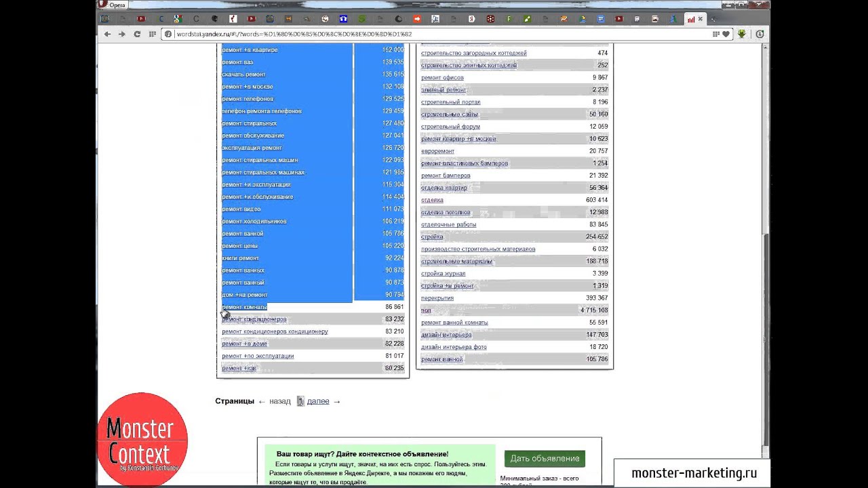Open 'ремонт пластиковых бамперов' link
Image resolution: width=868 pixels, height=488 pixels.
point(465,163)
